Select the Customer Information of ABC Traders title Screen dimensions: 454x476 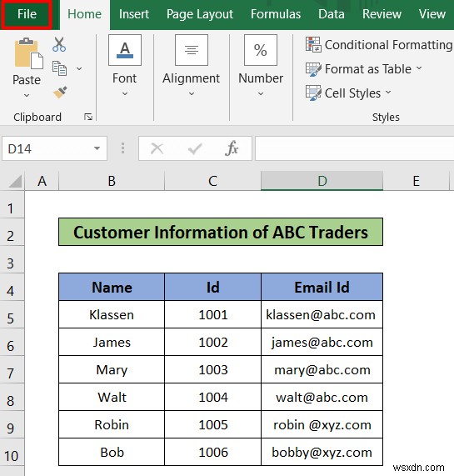[x=221, y=232]
